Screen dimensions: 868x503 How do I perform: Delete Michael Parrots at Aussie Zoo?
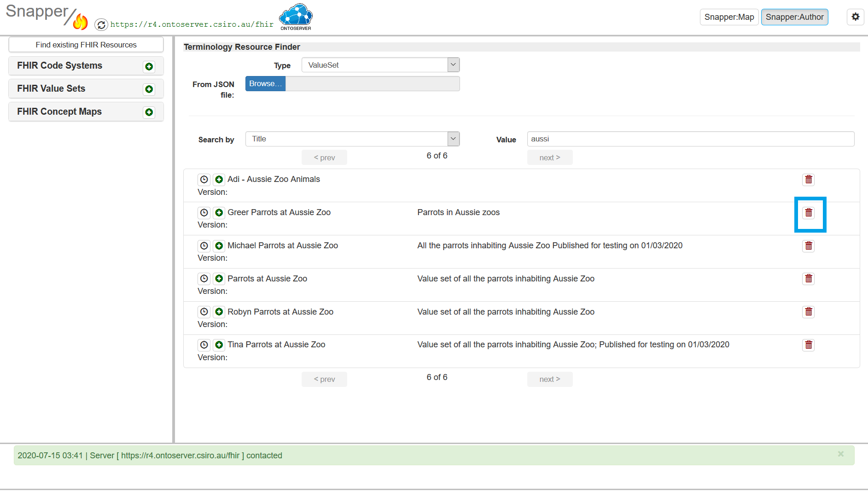pyautogui.click(x=809, y=246)
